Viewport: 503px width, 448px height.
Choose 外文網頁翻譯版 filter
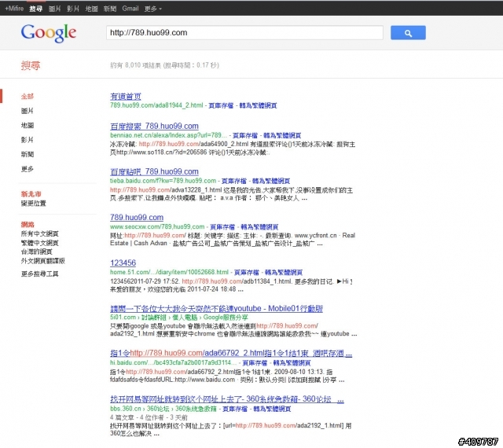pos(43,261)
